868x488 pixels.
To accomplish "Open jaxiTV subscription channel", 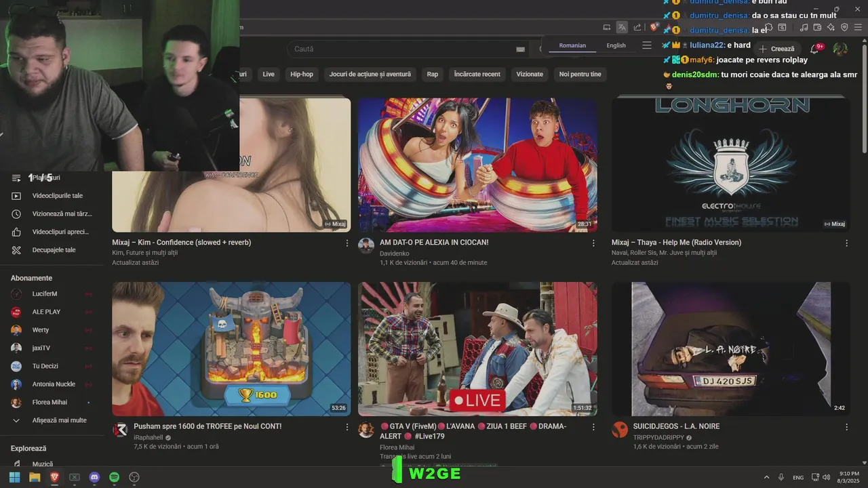I will pyautogui.click(x=52, y=348).
